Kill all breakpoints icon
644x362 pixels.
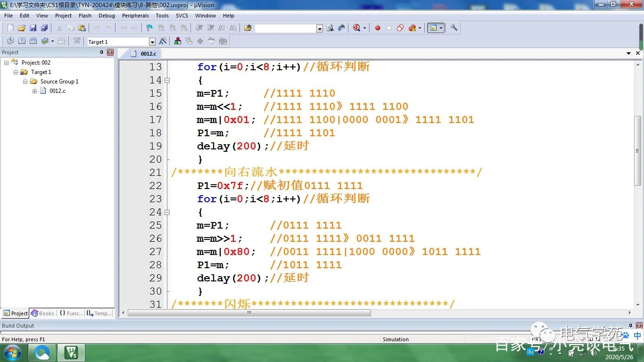coord(412,28)
